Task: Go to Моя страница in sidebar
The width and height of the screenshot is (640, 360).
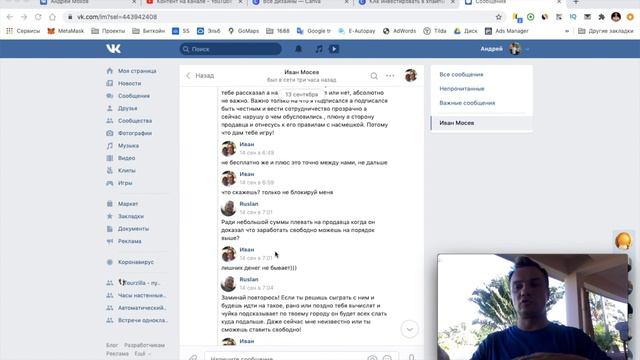Action: click(137, 71)
